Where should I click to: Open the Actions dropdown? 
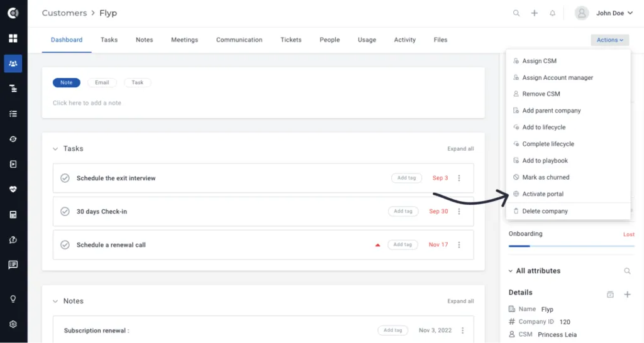click(610, 40)
